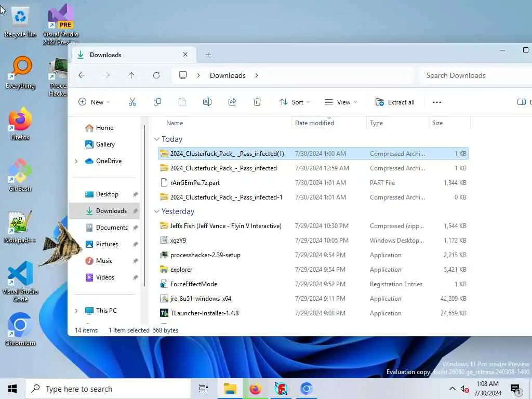Click the navigation pane scrollbar
Viewport: 532px width, 399px height.
tap(144, 206)
